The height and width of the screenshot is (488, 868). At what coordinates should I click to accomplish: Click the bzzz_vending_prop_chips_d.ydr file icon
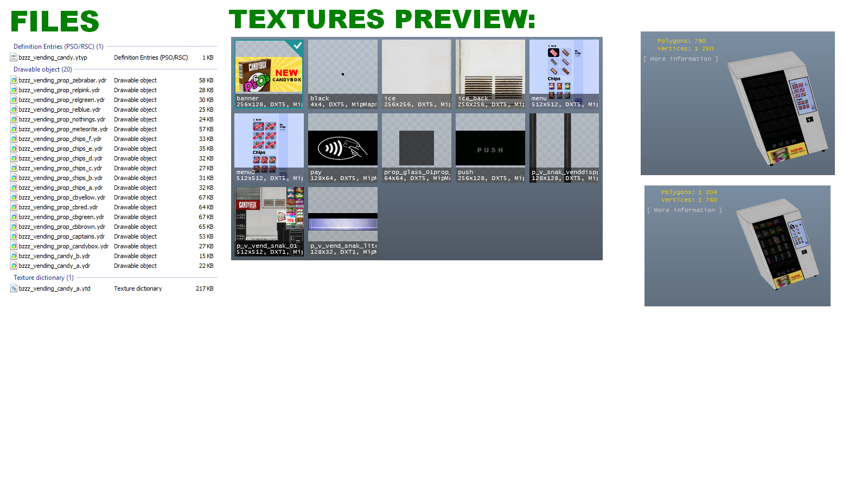[x=14, y=158]
